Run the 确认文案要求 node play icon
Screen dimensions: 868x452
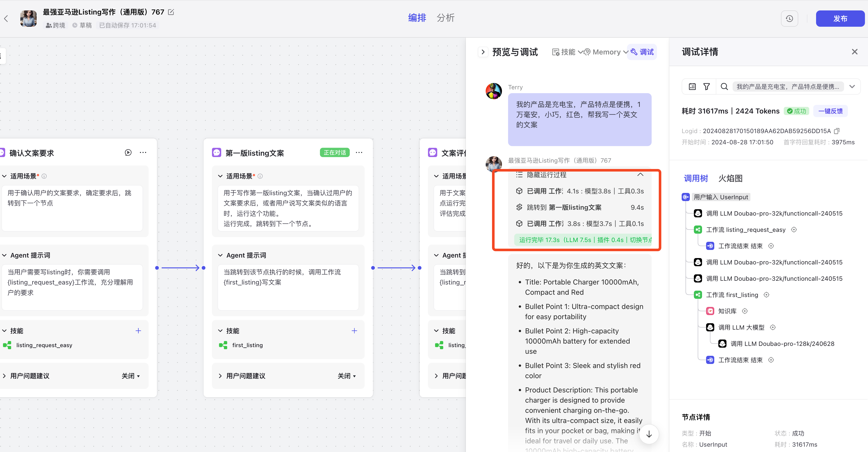pyautogui.click(x=128, y=152)
